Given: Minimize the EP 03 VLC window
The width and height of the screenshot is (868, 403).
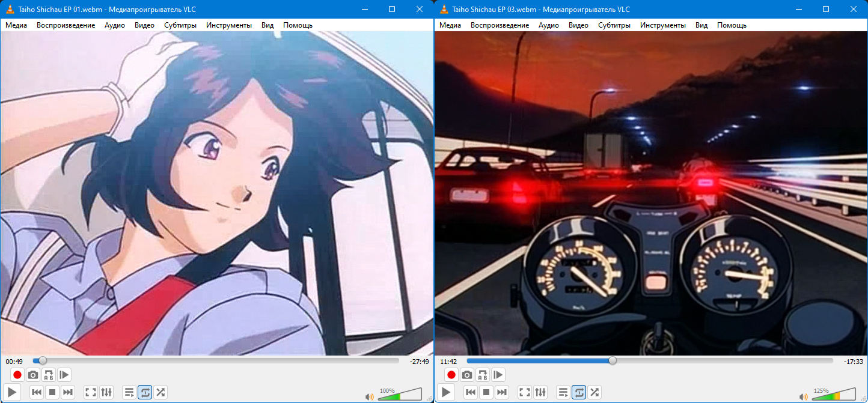Looking at the screenshot, I should click(798, 9).
